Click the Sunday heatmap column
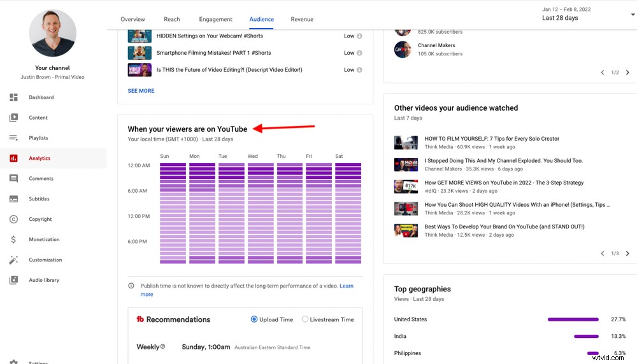637x364 pixels. (173, 213)
